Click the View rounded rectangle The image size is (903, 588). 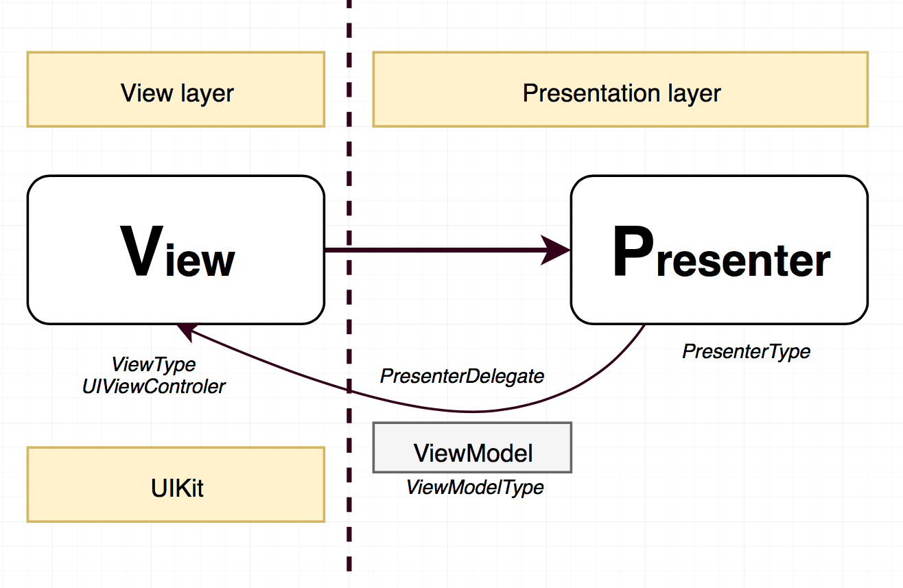click(176, 250)
